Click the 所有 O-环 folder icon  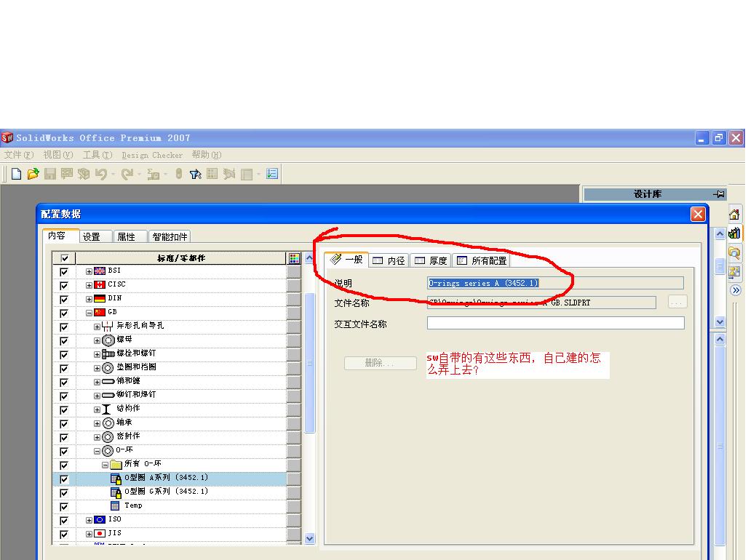click(x=116, y=465)
